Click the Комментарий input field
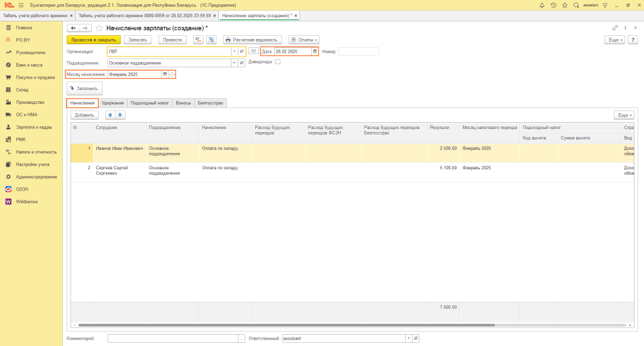This screenshot has width=644, height=346. 173,338
